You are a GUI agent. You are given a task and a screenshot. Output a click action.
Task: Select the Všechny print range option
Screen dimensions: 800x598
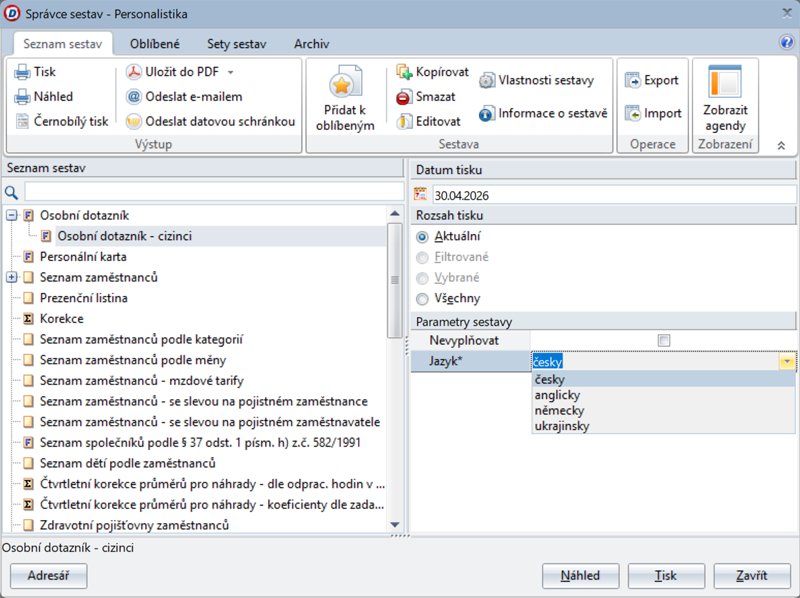(x=422, y=298)
